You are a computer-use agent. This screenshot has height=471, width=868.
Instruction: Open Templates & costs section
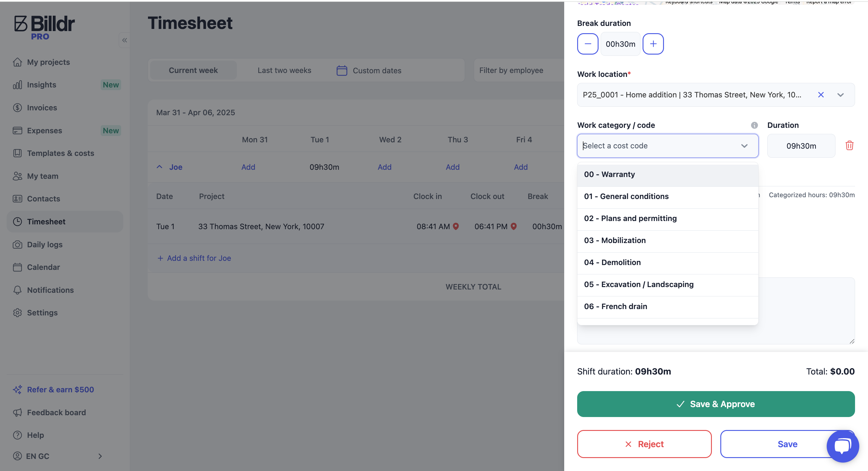(x=60, y=153)
